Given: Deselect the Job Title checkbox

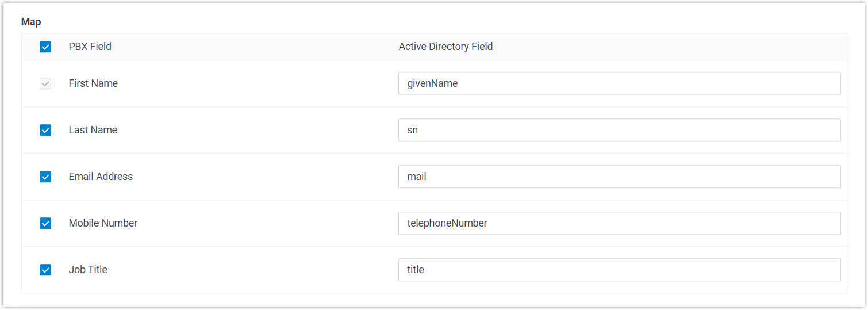Looking at the screenshot, I should click(x=45, y=270).
